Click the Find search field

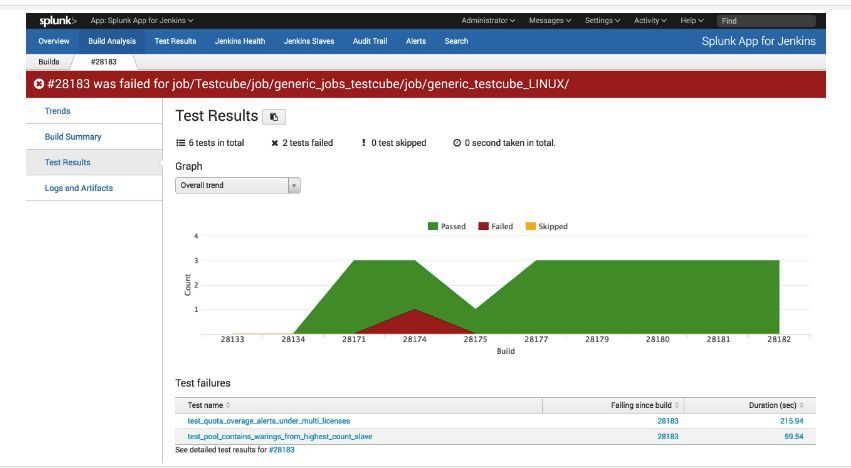click(766, 21)
